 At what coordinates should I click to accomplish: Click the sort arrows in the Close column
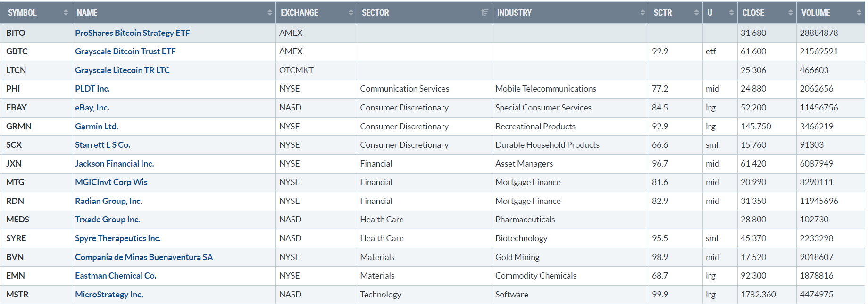(x=791, y=13)
